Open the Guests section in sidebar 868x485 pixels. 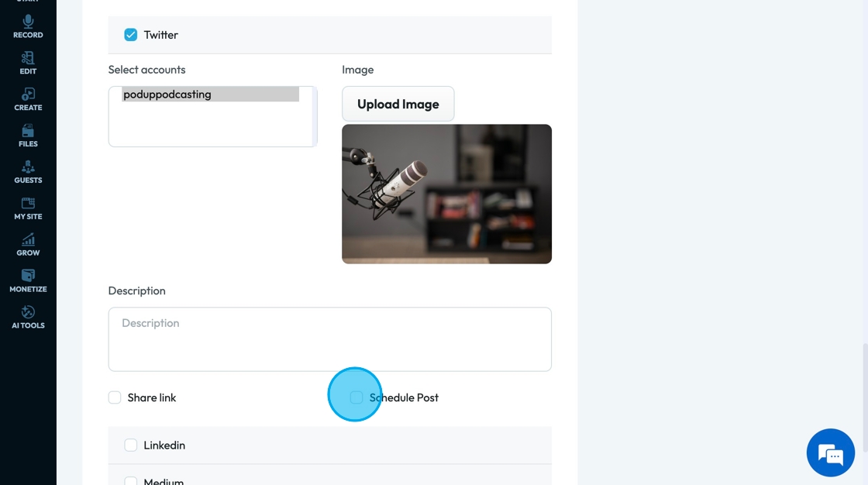tap(28, 172)
